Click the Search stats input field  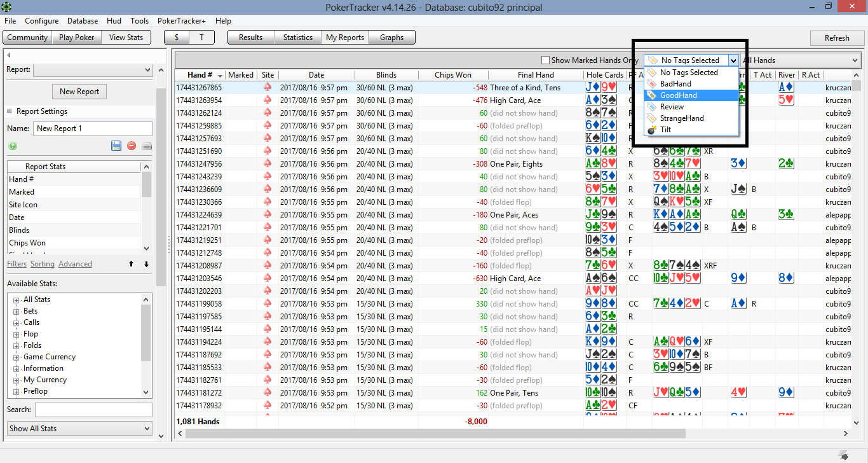pyautogui.click(x=93, y=410)
